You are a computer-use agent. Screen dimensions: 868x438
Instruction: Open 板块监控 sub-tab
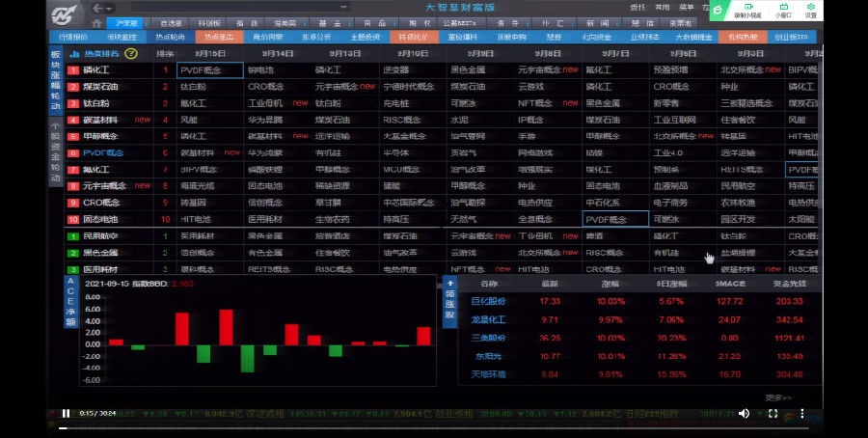click(122, 37)
